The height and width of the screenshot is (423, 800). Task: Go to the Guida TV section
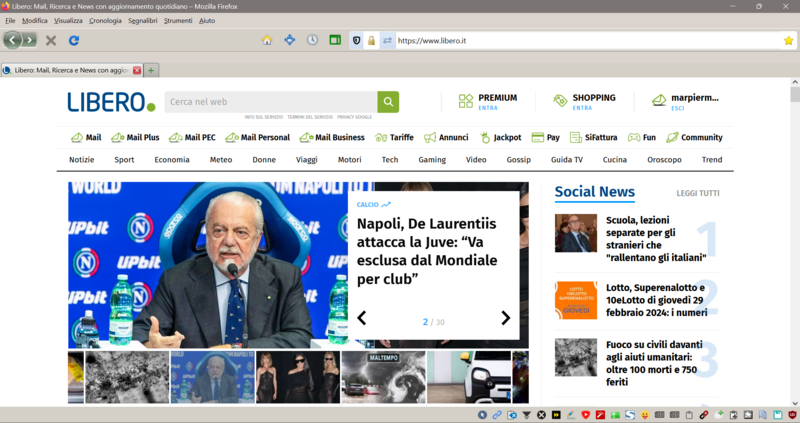point(567,160)
